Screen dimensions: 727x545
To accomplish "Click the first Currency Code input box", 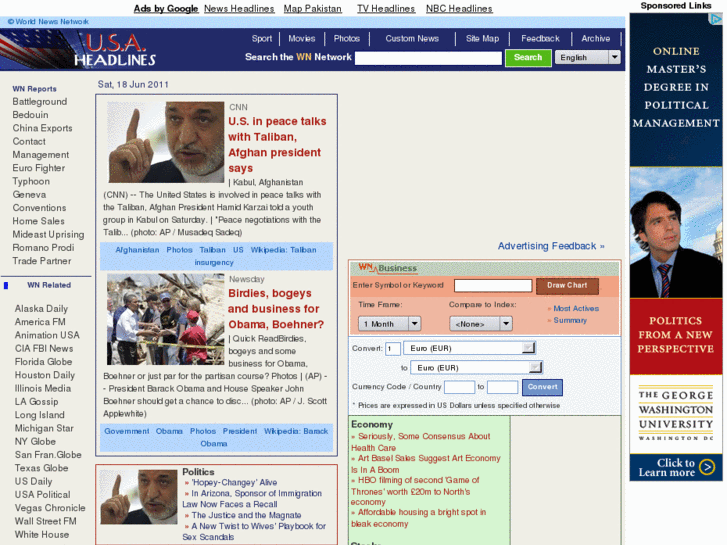I will 459,387.
